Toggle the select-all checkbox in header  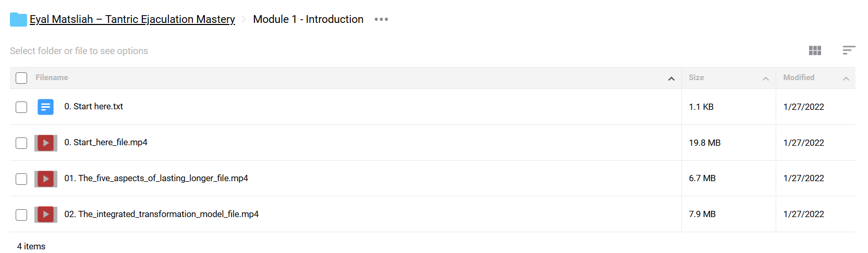[21, 78]
